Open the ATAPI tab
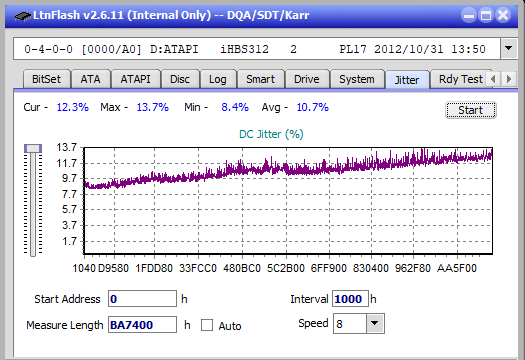 (136, 79)
